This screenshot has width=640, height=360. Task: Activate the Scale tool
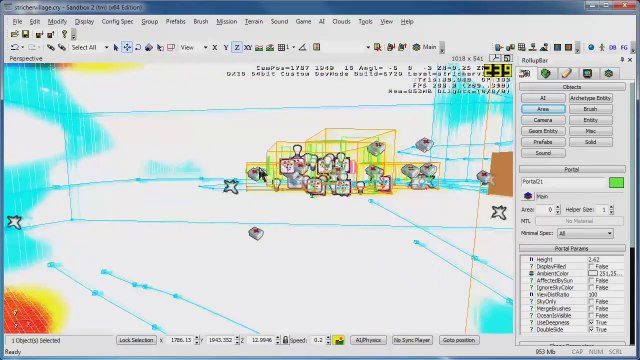pyautogui.click(x=149, y=48)
